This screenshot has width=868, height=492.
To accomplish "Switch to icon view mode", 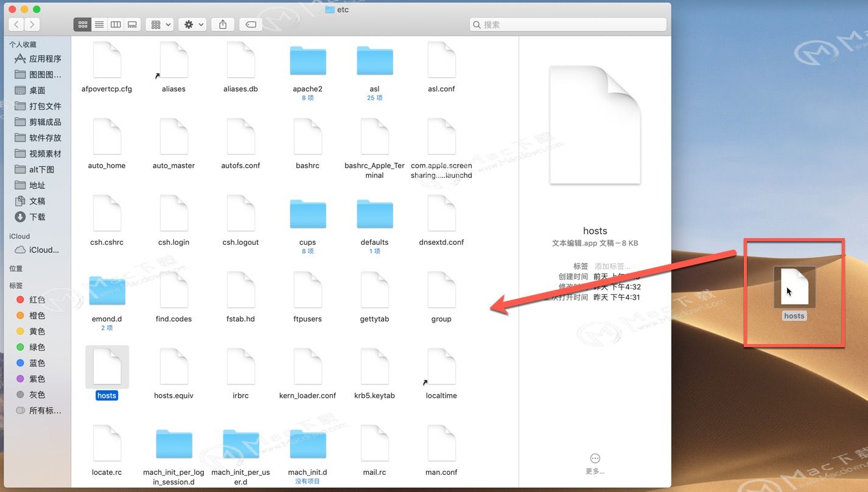I will point(82,24).
